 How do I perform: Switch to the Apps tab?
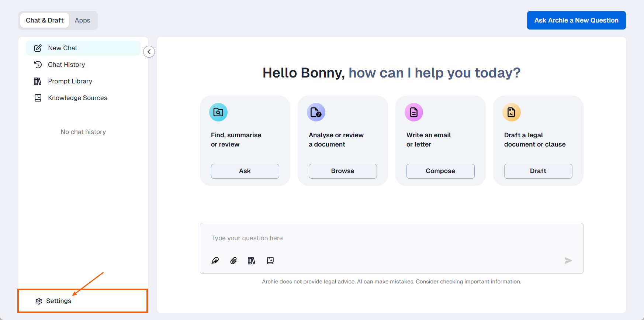pos(83,20)
